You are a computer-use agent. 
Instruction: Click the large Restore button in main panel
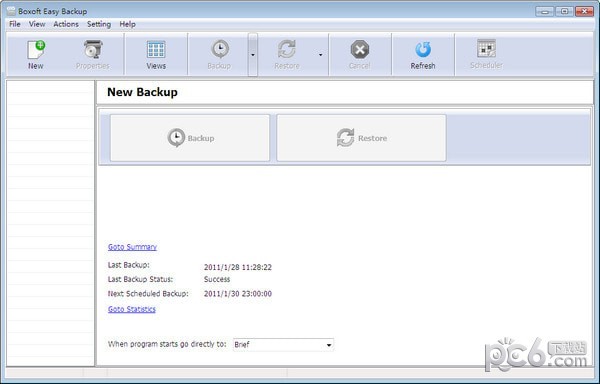(x=361, y=138)
